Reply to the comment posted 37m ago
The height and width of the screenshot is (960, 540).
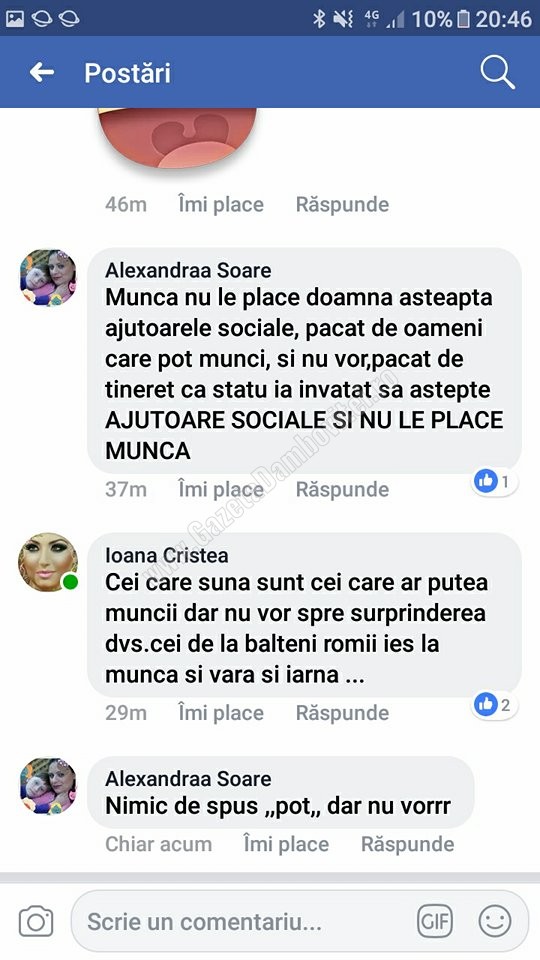pyautogui.click(x=342, y=489)
